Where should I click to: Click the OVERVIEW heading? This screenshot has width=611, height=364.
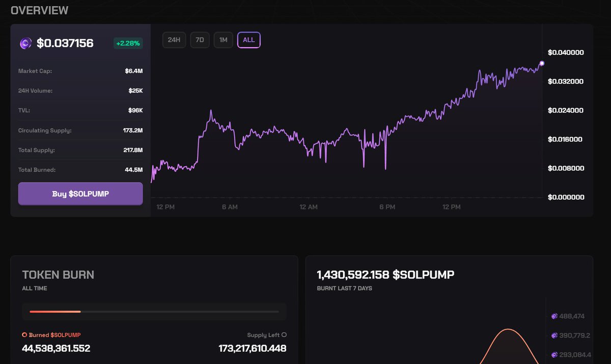click(x=40, y=10)
